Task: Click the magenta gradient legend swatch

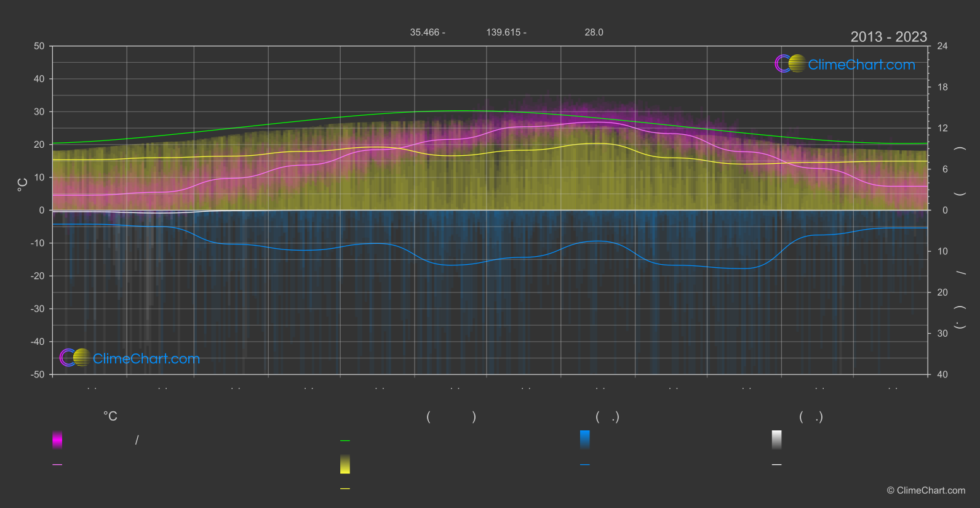Action: click(57, 440)
